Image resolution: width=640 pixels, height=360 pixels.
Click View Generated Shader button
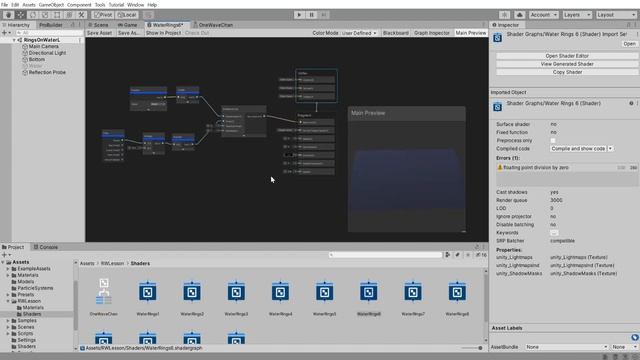(567, 64)
